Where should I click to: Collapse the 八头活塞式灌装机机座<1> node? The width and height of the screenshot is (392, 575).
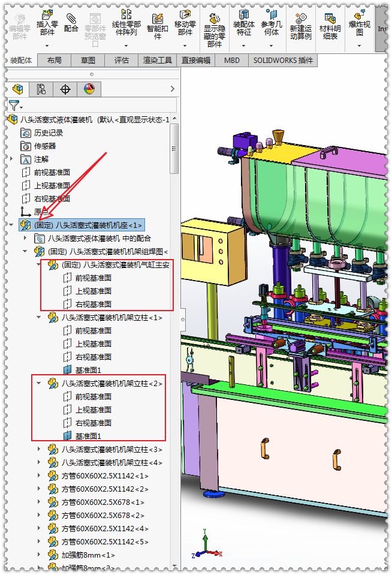11,225
